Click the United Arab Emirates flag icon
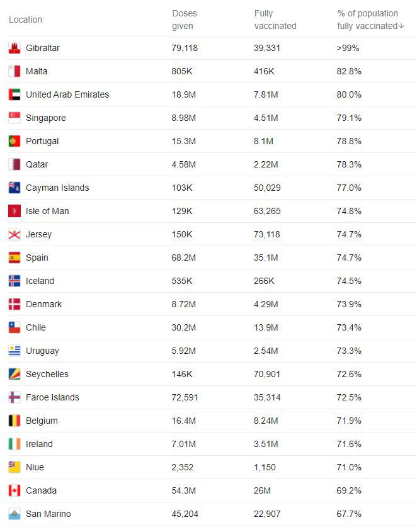This screenshot has height=532, width=417. [x=14, y=94]
